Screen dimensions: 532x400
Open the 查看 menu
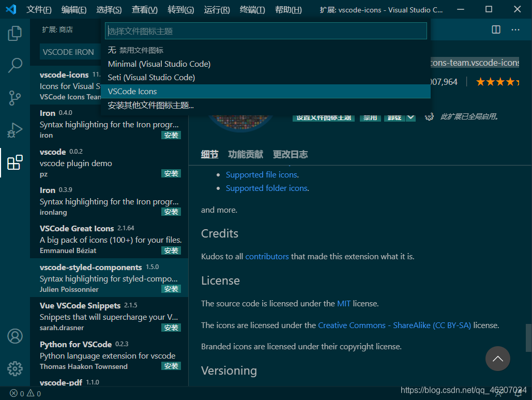tap(145, 9)
